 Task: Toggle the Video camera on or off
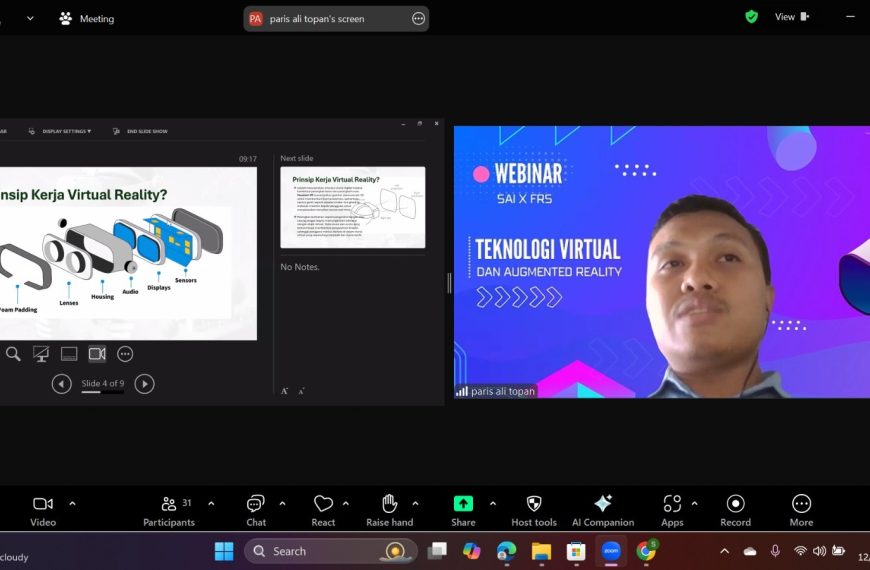pyautogui.click(x=43, y=511)
